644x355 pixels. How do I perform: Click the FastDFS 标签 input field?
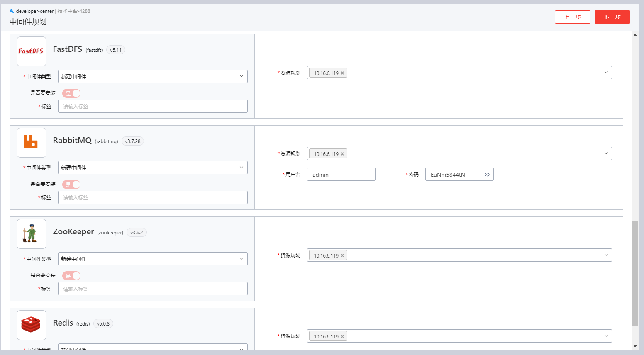click(153, 106)
